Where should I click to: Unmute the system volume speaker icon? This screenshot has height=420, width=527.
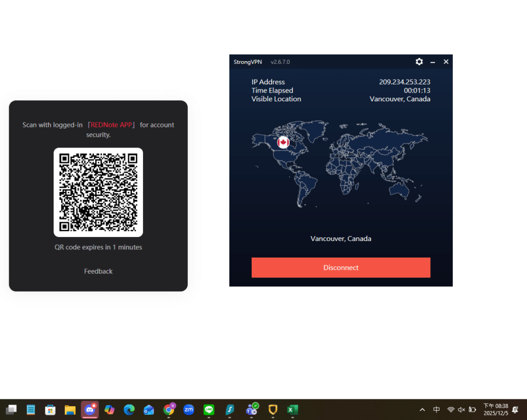(x=461, y=410)
